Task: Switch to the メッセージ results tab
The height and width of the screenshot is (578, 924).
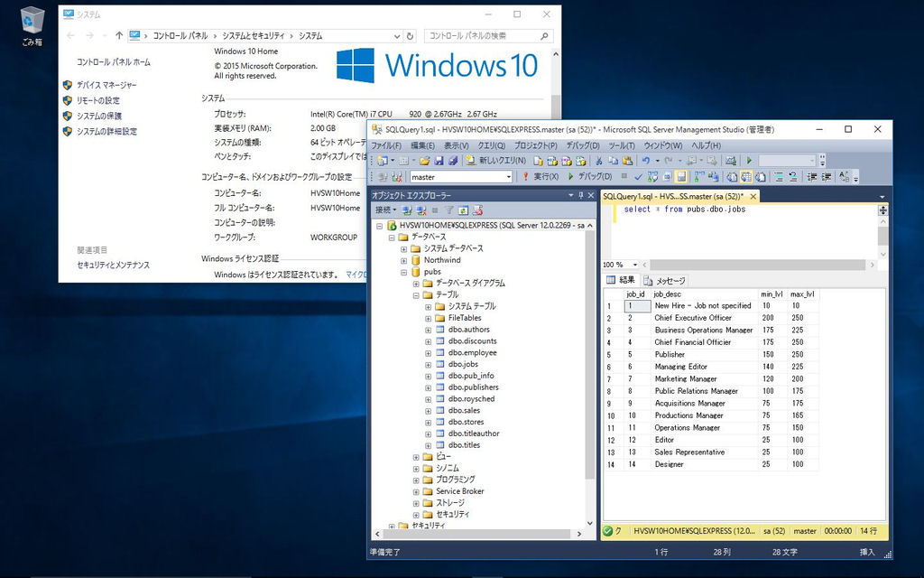Action: point(665,281)
